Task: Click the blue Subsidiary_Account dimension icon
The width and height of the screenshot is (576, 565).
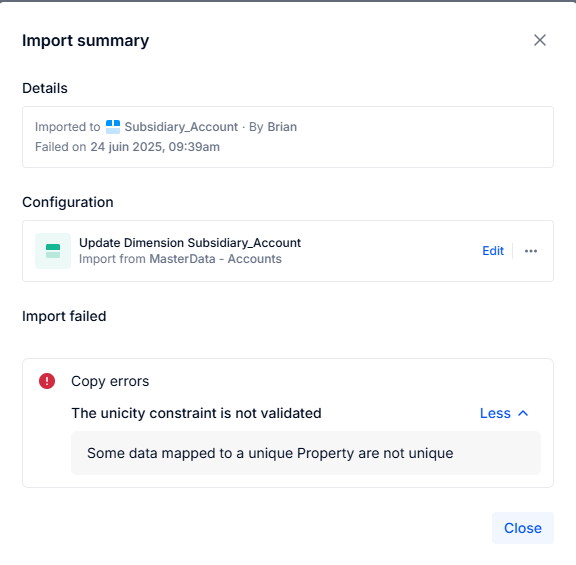Action: pos(113,127)
